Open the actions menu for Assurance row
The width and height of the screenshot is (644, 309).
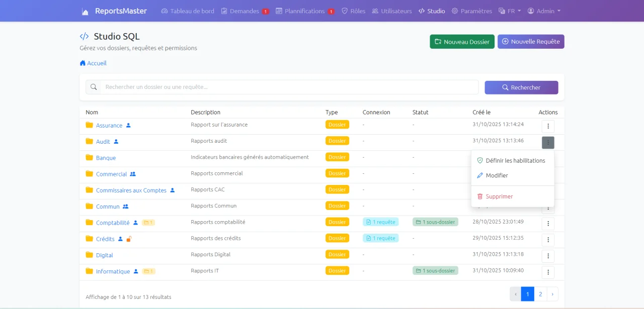pyautogui.click(x=548, y=126)
